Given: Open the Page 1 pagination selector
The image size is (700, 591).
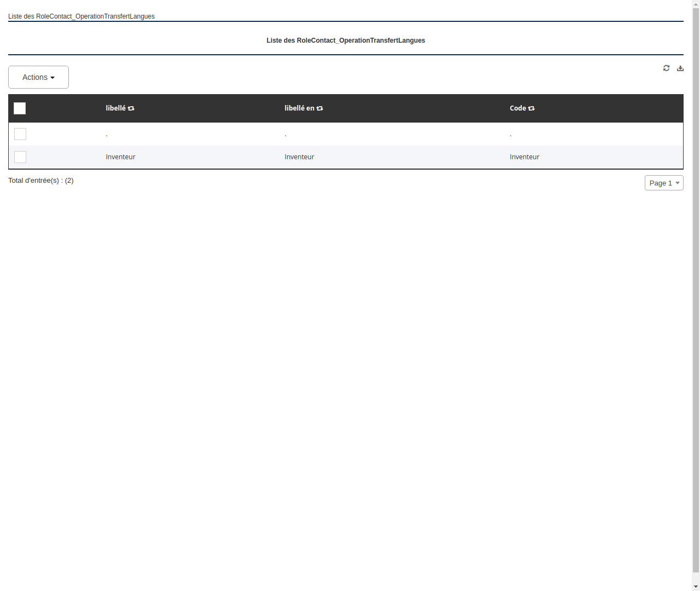Looking at the screenshot, I should point(663,183).
